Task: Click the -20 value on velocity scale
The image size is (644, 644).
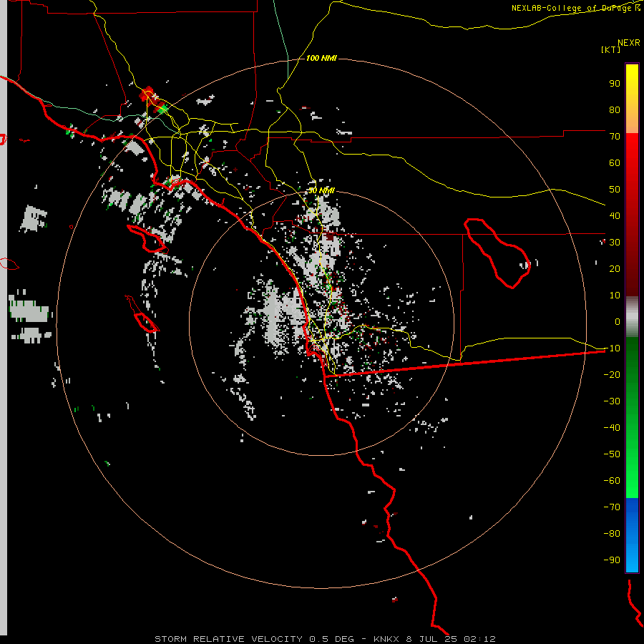Action: [x=612, y=374]
